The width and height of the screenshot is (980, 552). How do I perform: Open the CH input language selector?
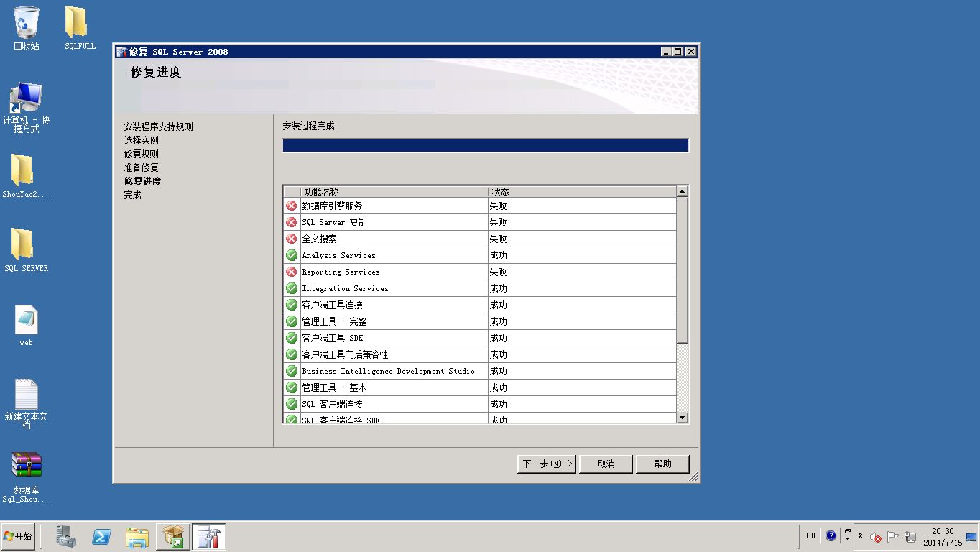[811, 535]
